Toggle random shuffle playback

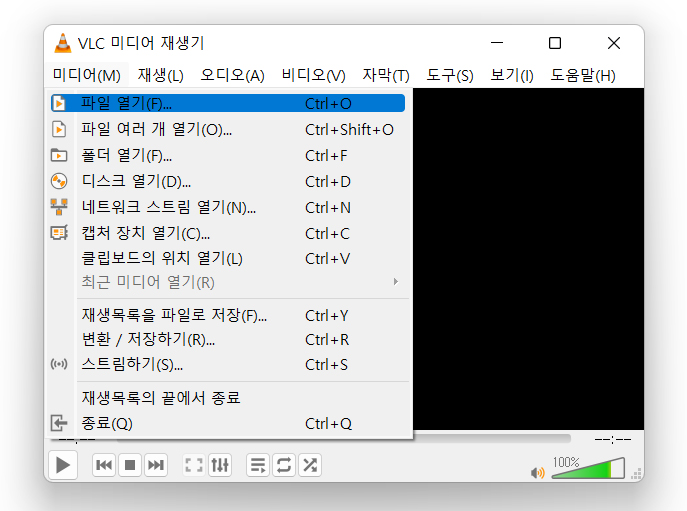310,465
